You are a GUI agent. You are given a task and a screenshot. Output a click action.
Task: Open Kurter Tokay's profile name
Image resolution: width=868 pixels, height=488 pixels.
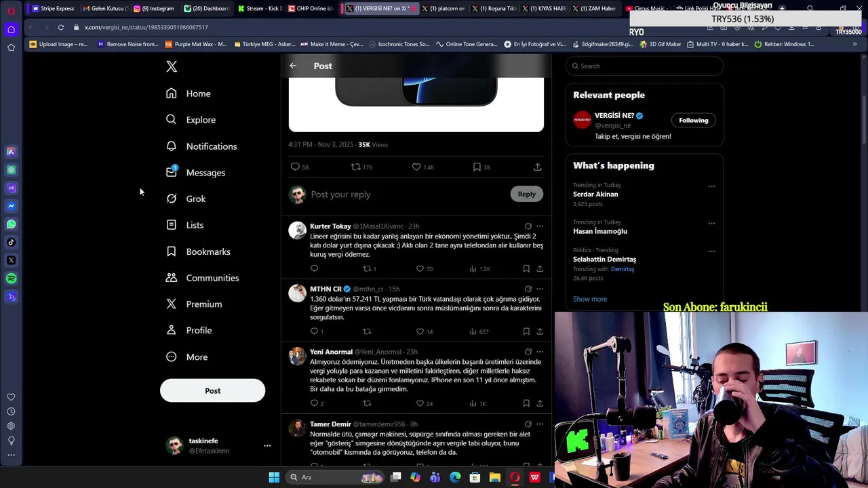pos(330,226)
